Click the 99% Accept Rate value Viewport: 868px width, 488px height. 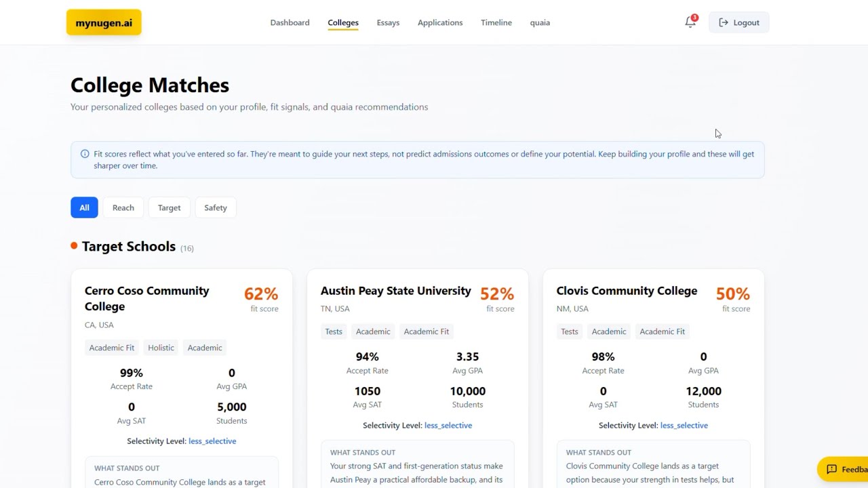[132, 373]
